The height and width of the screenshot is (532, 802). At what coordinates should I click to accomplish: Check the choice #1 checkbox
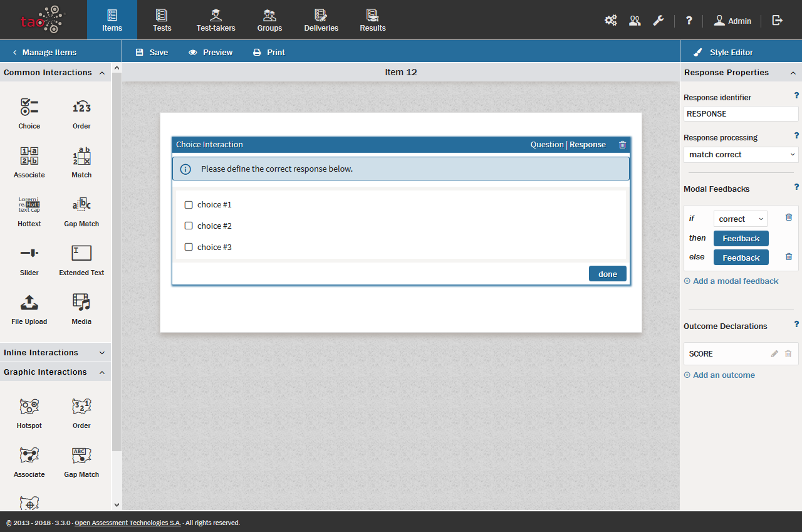coord(189,205)
